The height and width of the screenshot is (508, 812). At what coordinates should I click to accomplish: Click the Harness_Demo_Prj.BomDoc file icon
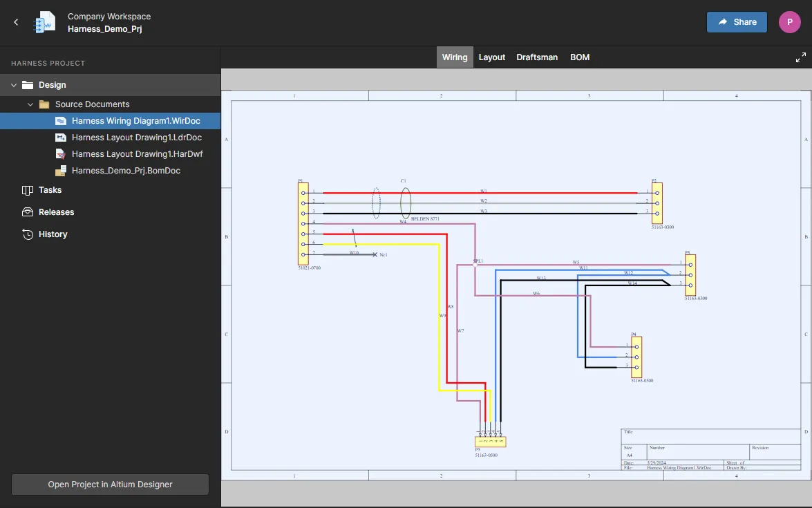point(61,171)
